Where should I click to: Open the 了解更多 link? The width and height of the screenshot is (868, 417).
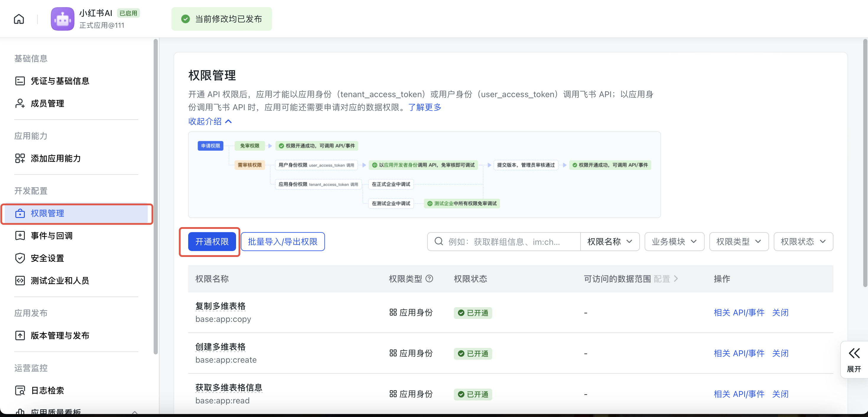[425, 107]
